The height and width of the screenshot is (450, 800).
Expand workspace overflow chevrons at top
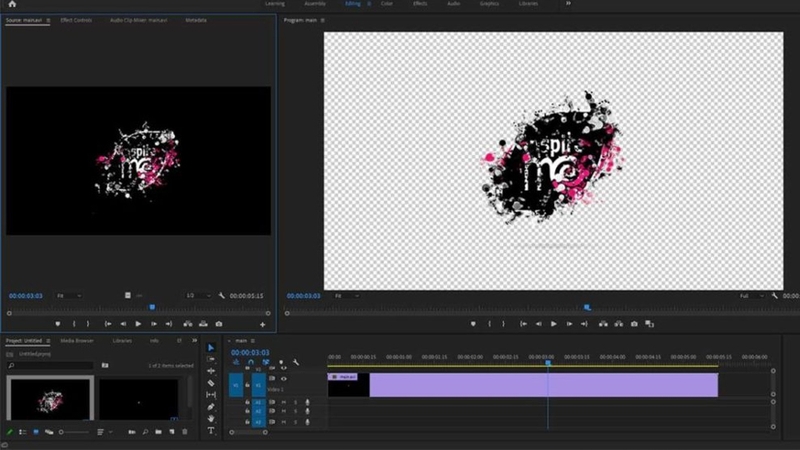(568, 4)
